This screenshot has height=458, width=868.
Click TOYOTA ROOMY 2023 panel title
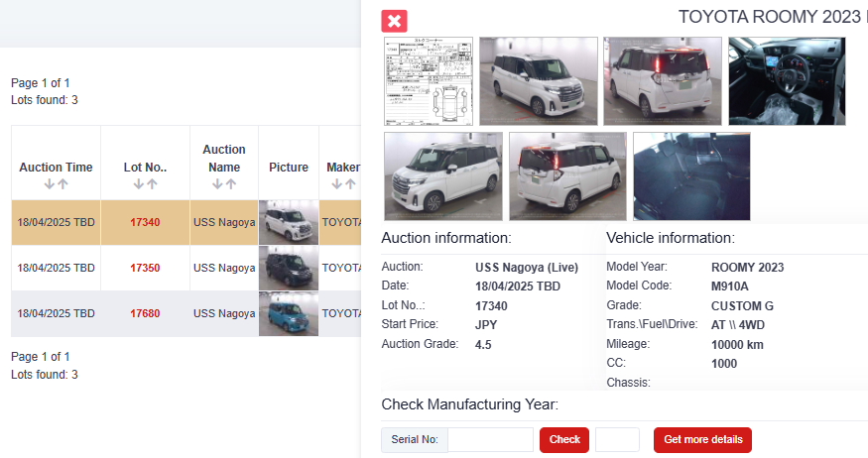(773, 17)
